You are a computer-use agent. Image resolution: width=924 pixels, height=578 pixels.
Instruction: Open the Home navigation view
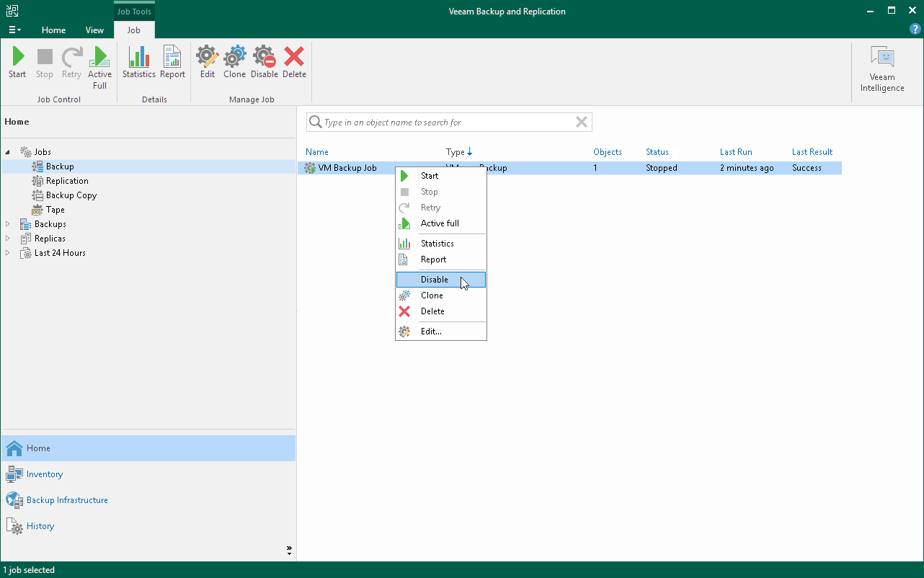pyautogui.click(x=148, y=448)
